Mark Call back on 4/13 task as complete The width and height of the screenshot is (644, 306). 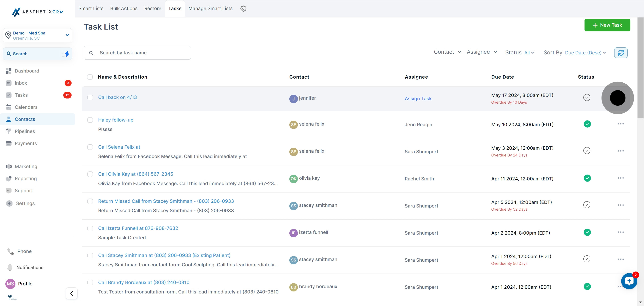point(587,97)
